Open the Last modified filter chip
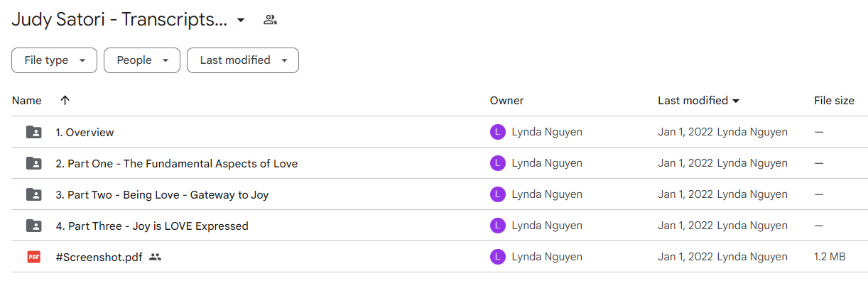The width and height of the screenshot is (868, 288). pyautogui.click(x=243, y=60)
